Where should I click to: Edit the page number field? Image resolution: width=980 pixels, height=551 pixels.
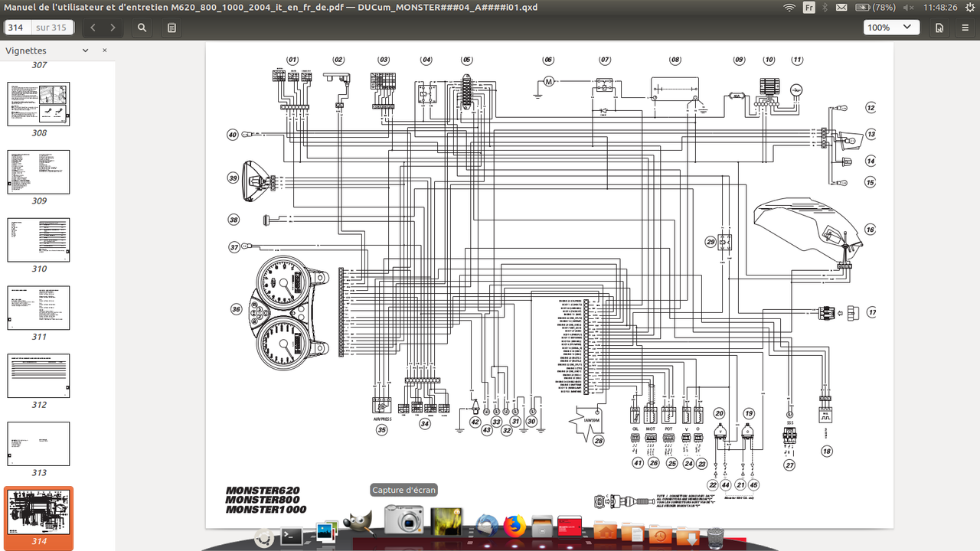coord(16,28)
